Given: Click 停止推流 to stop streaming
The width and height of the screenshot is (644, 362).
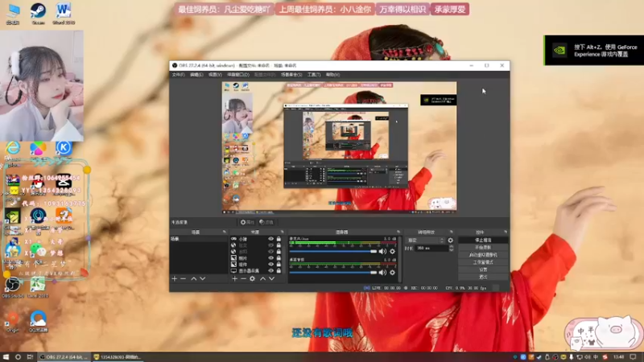Looking at the screenshot, I should coord(483,240).
